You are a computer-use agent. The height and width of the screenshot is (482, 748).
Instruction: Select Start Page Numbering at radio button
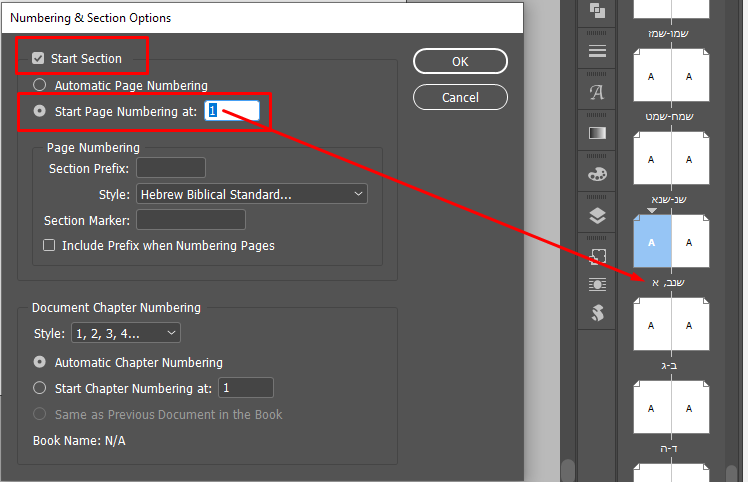[40, 111]
